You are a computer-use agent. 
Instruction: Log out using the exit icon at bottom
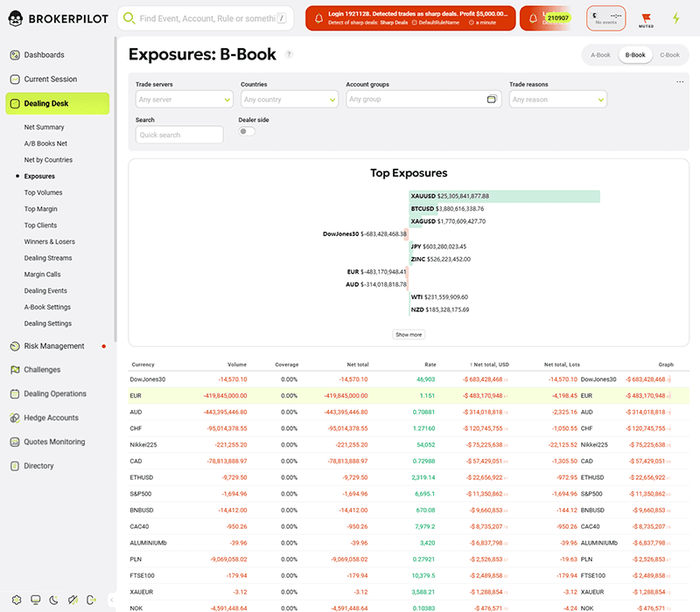pos(90,600)
